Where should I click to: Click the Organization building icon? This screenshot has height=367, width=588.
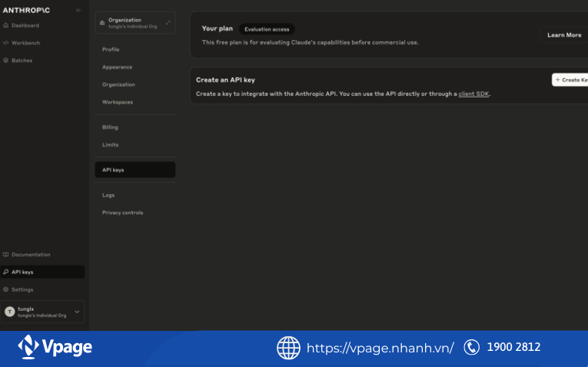(x=102, y=23)
